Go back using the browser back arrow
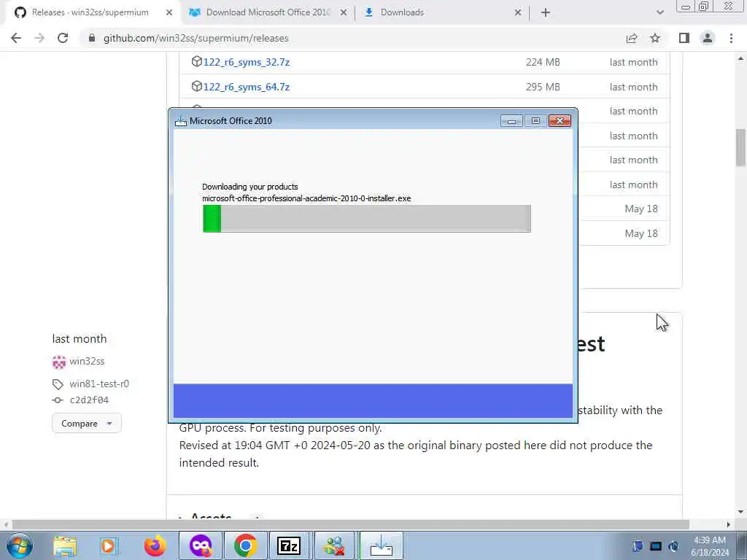 pyautogui.click(x=16, y=38)
